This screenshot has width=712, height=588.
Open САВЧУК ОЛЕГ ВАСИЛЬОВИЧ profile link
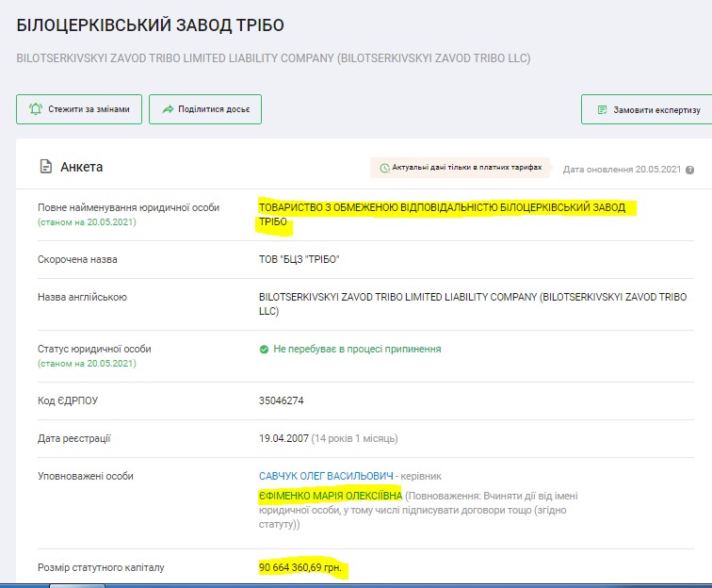[326, 477]
